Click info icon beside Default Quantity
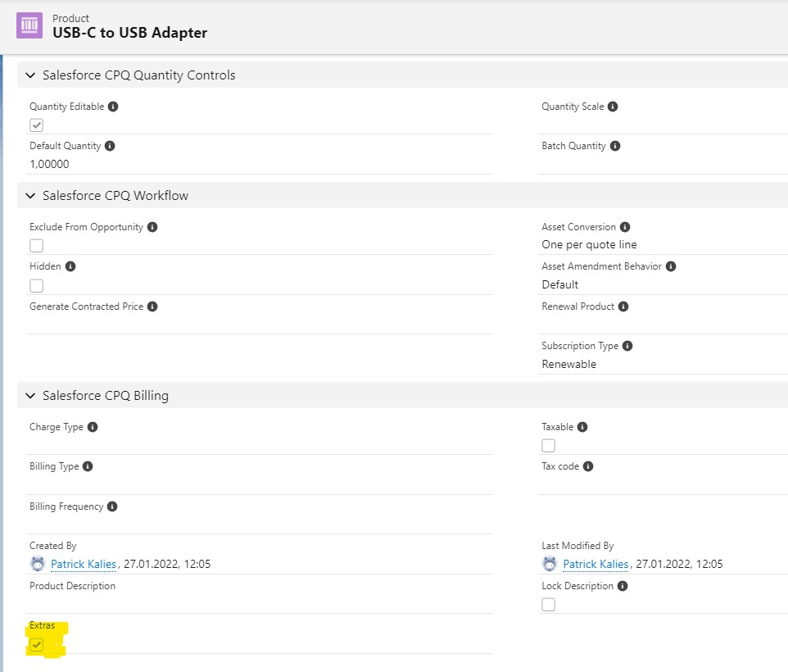 click(x=110, y=146)
